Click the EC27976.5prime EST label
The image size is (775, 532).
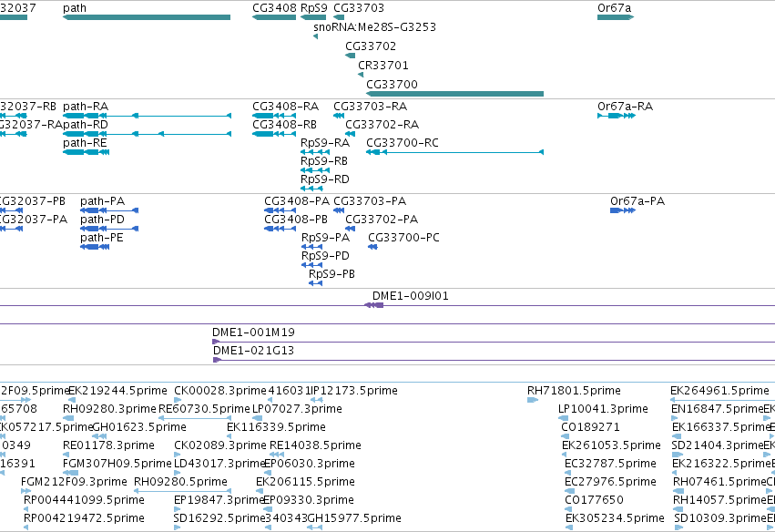610,482
